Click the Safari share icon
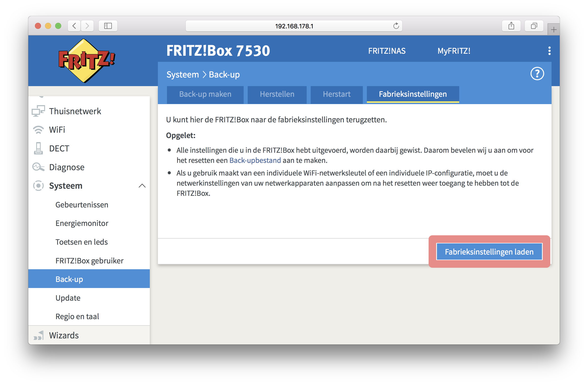 (511, 26)
